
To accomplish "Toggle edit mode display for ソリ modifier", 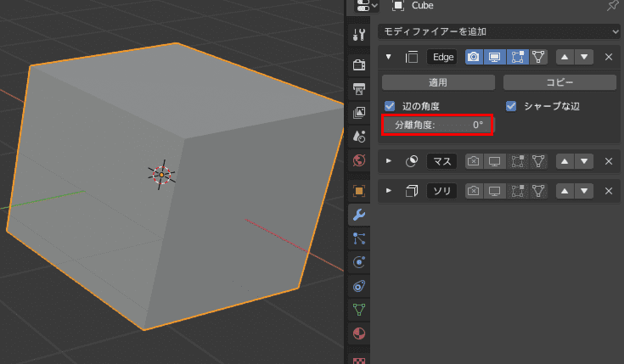I will (x=517, y=191).
